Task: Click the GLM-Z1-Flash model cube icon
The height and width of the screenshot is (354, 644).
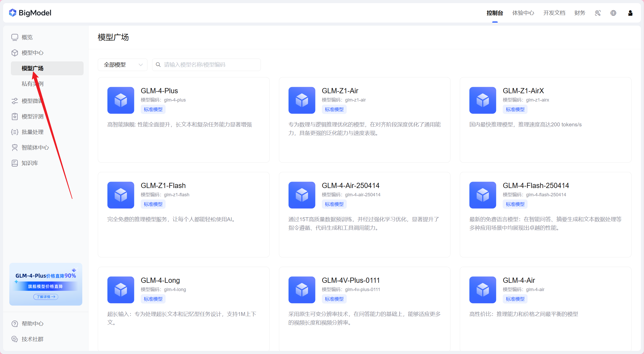Action: pos(121,195)
